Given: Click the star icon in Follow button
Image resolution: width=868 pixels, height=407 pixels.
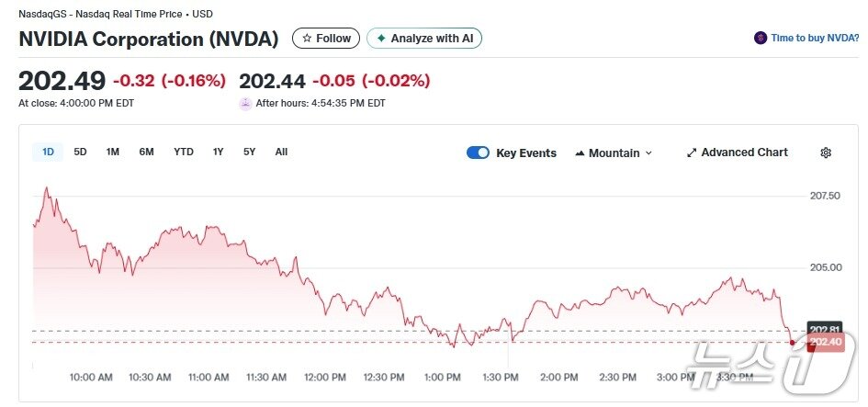Looking at the screenshot, I should point(307,39).
